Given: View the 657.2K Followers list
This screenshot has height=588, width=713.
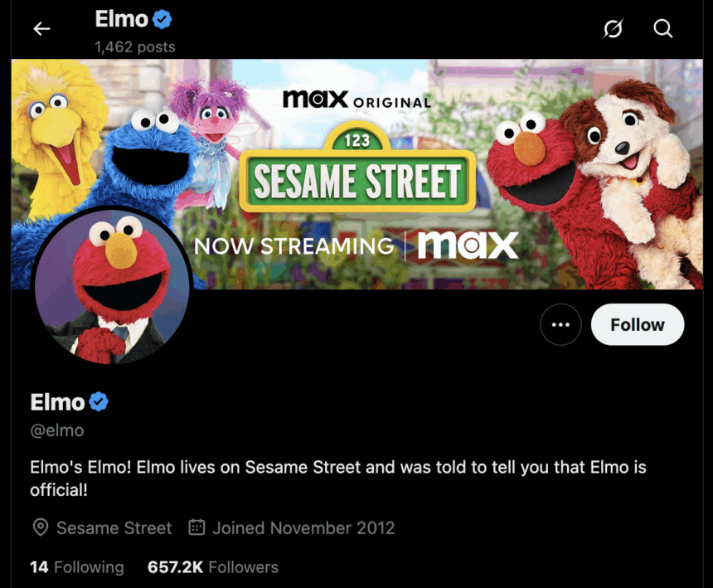Looking at the screenshot, I should click(x=213, y=567).
